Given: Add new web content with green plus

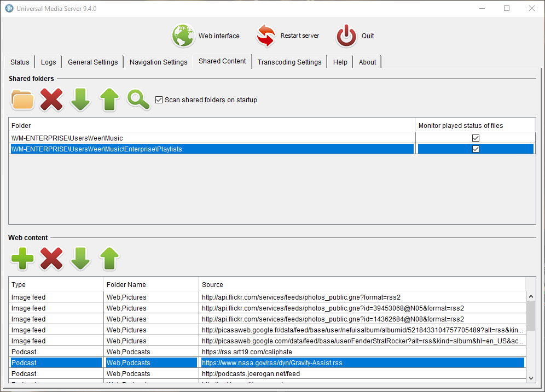Looking at the screenshot, I should [x=22, y=259].
